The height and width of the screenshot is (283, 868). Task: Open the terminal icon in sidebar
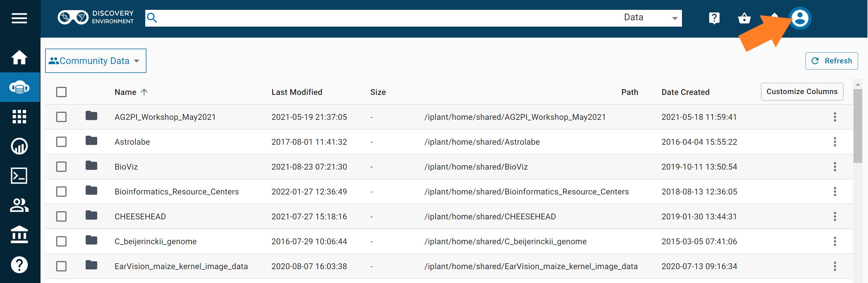point(19,176)
